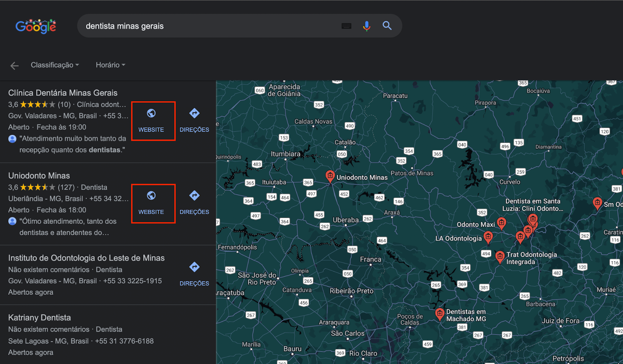Click the Itumbiara city label

pos(285,154)
